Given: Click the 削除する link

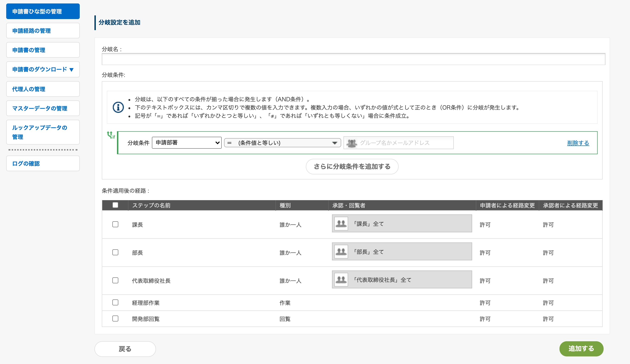Looking at the screenshot, I should coord(578,143).
